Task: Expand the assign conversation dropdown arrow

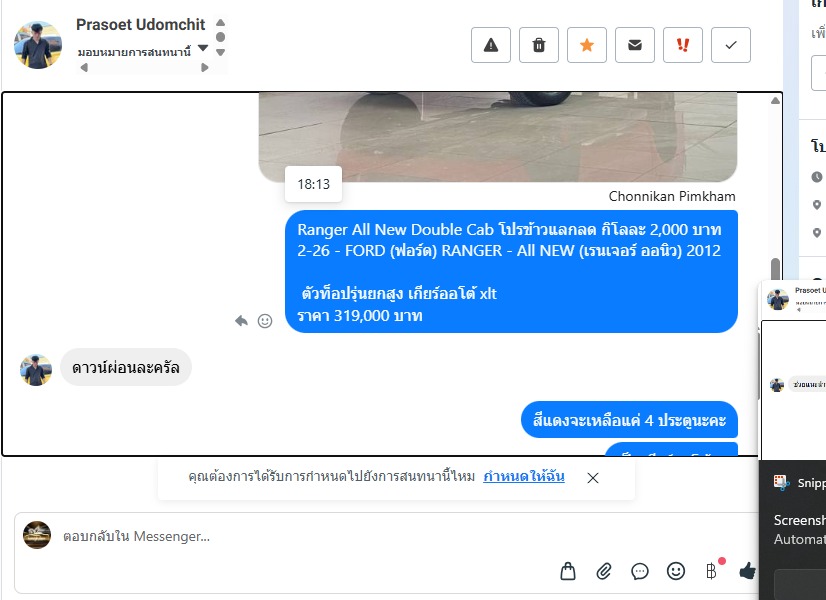Action: [x=203, y=48]
